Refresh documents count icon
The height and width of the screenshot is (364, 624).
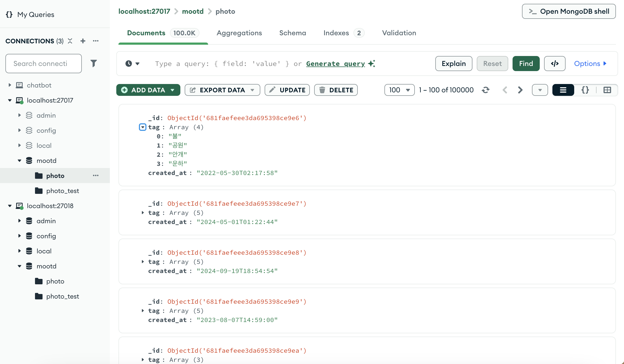coord(486,90)
